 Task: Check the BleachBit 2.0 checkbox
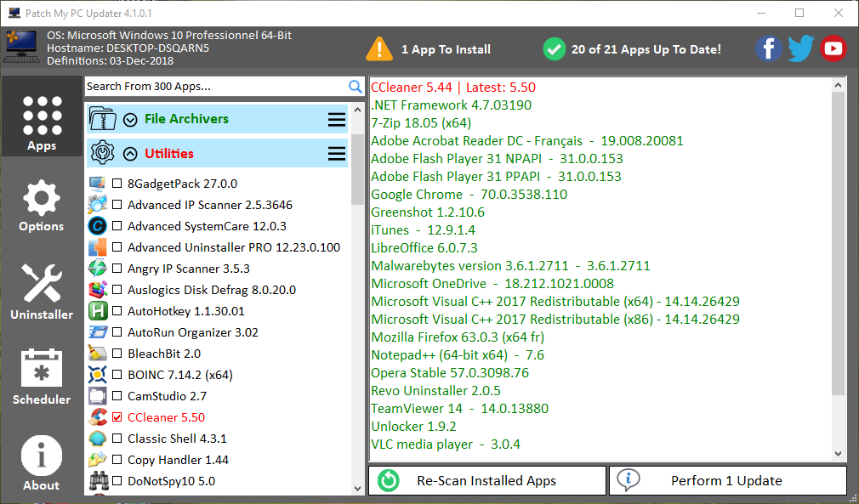117,354
